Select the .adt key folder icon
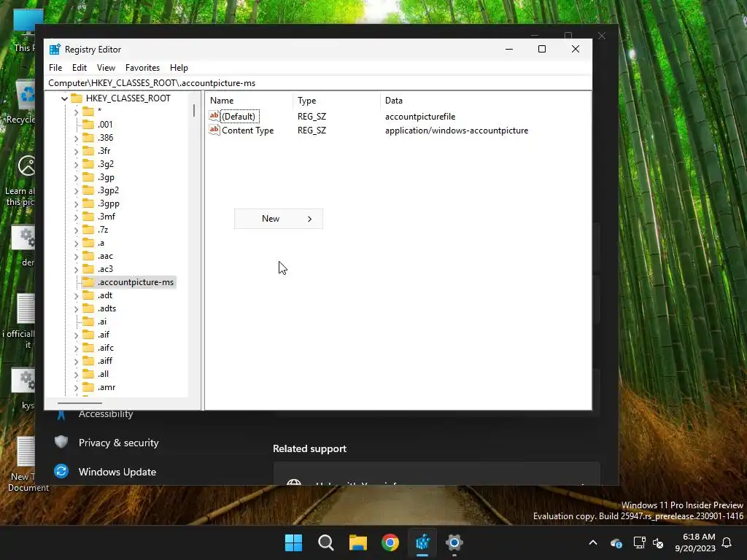The width and height of the screenshot is (747, 560). click(x=88, y=295)
